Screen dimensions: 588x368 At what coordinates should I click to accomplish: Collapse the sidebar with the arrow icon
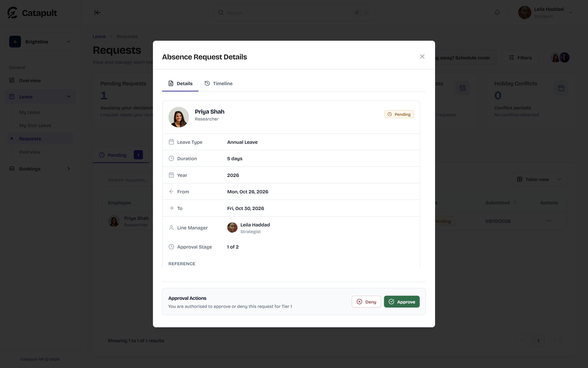pyautogui.click(x=98, y=13)
